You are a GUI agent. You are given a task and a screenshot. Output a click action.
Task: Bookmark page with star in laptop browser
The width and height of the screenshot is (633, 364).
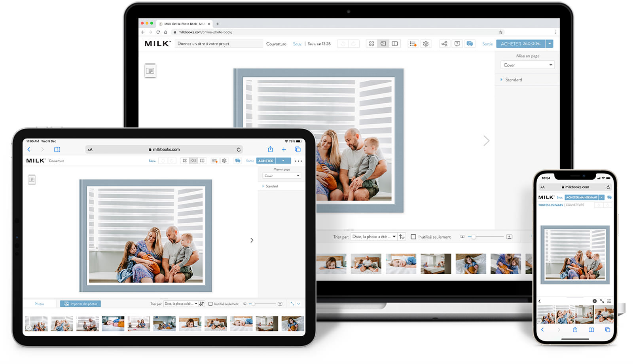pyautogui.click(x=500, y=32)
